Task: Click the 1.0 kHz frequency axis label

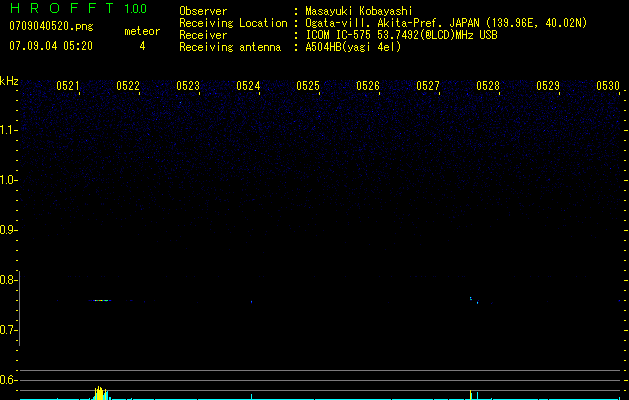Action: point(8,180)
